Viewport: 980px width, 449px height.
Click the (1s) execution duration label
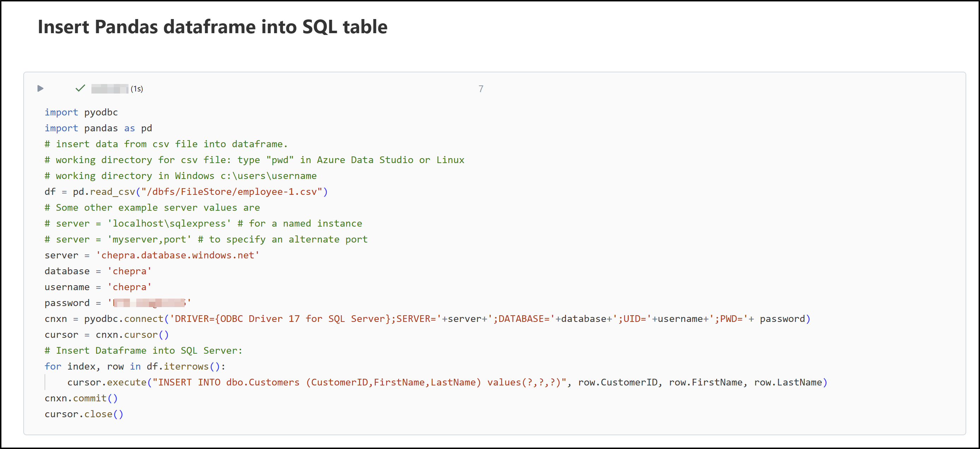(137, 89)
